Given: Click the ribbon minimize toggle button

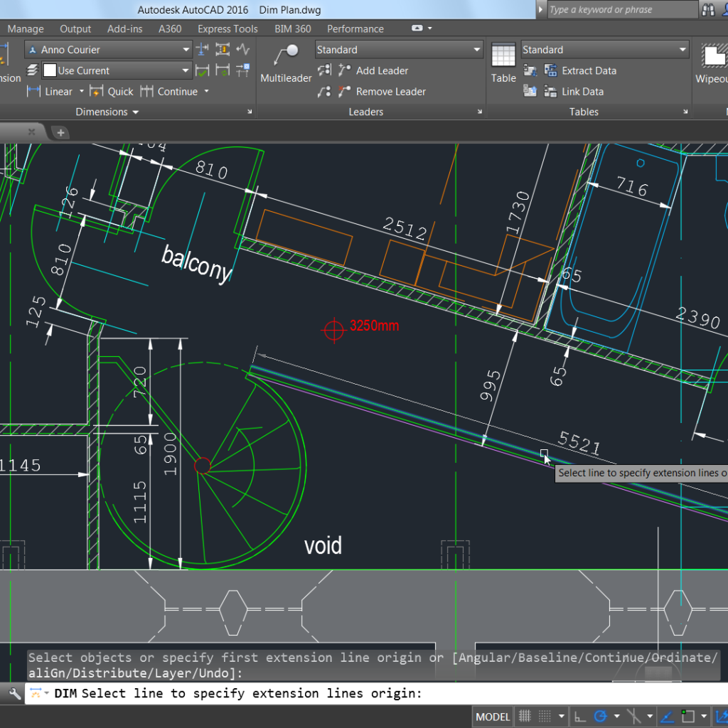Looking at the screenshot, I should [x=417, y=28].
